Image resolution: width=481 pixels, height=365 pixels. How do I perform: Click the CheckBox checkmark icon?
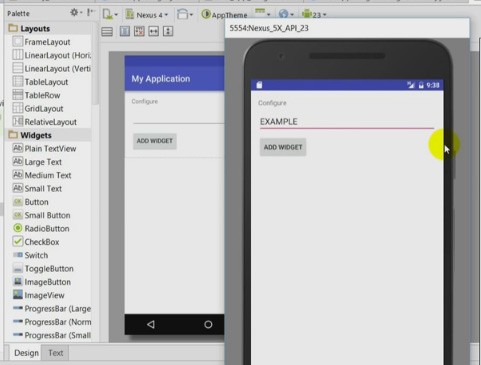[x=17, y=241]
